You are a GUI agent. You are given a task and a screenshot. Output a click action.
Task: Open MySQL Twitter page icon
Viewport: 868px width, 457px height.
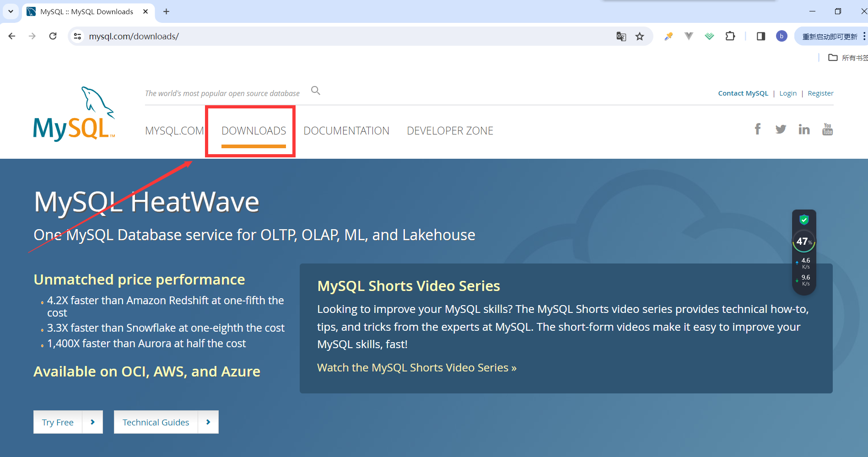tap(781, 129)
